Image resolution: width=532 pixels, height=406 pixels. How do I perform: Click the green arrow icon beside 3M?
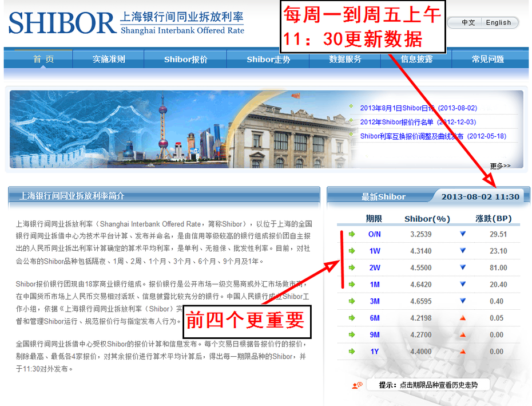point(352,301)
